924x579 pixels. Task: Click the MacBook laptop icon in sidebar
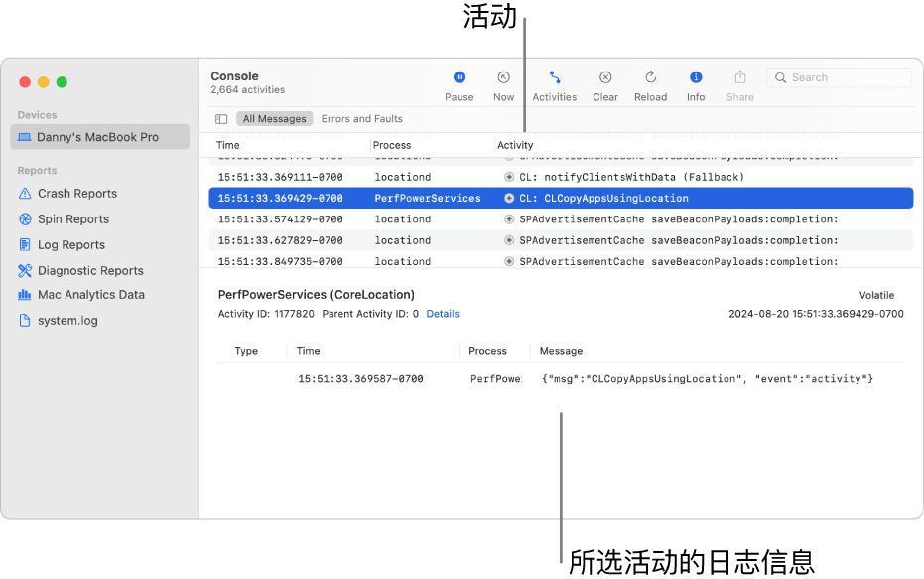click(24, 137)
